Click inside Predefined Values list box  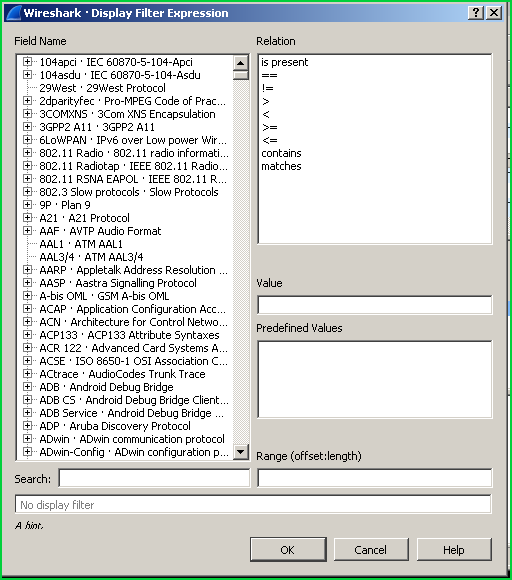[375, 379]
